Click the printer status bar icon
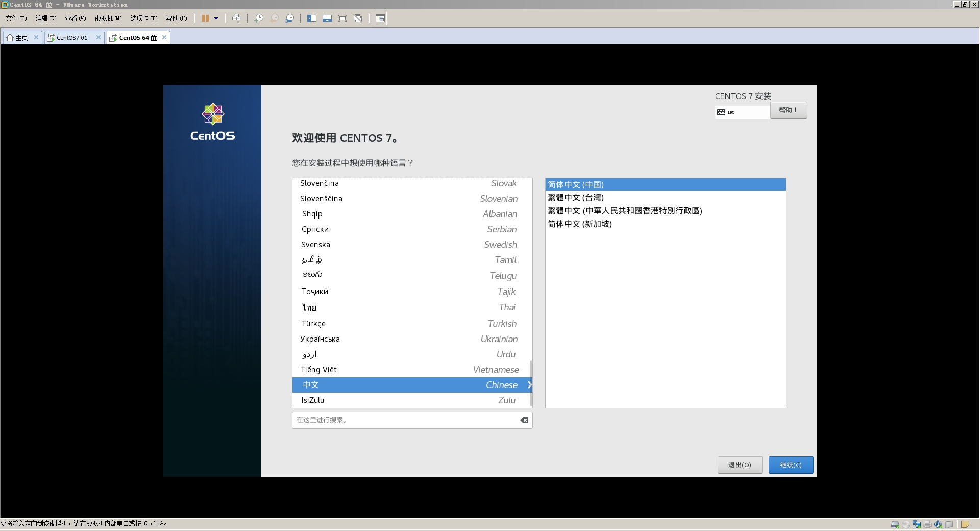 927,524
